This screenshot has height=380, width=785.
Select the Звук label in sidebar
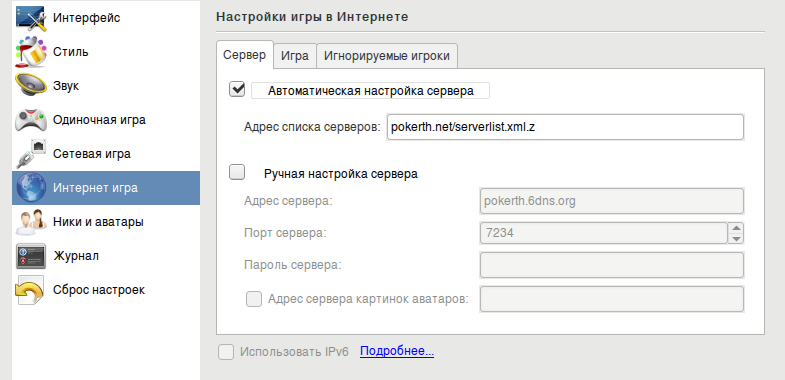pyautogui.click(x=66, y=86)
